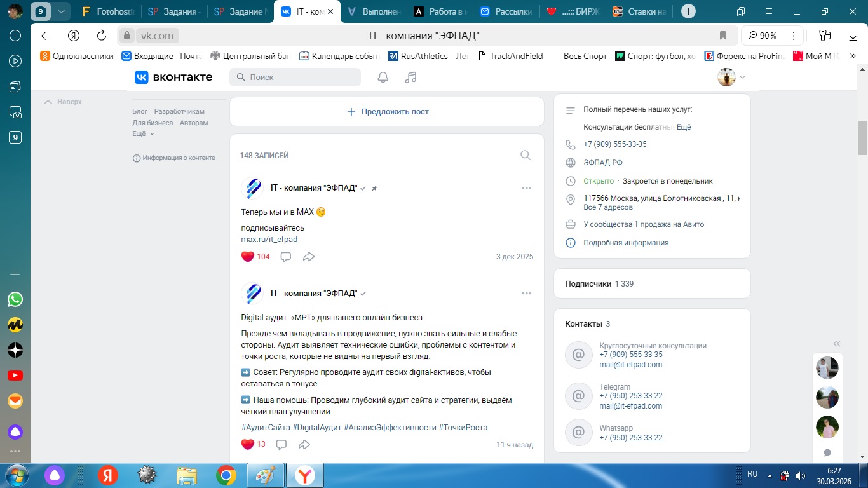The width and height of the screenshot is (868, 488).
Task: Open 'Подробная информация' link
Action: pos(626,243)
